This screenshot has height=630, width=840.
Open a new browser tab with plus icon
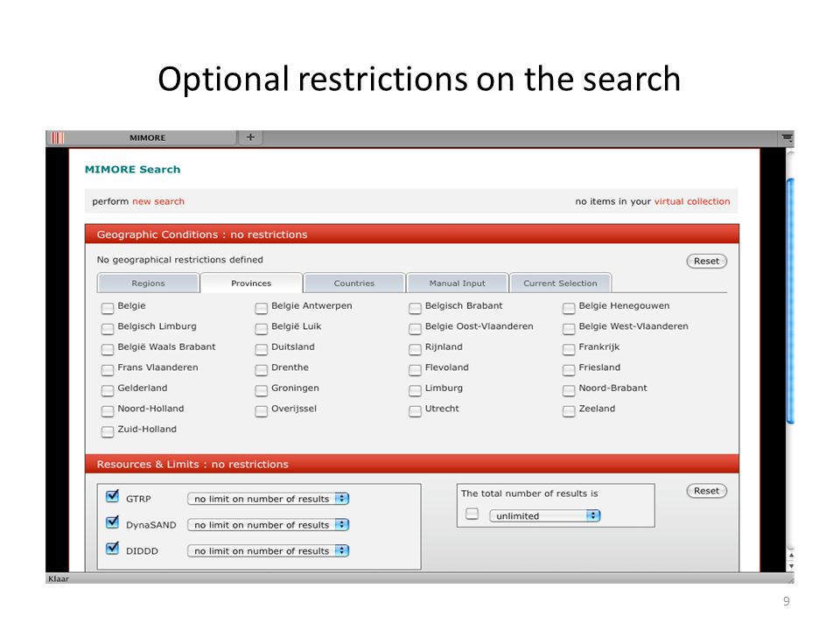point(250,137)
